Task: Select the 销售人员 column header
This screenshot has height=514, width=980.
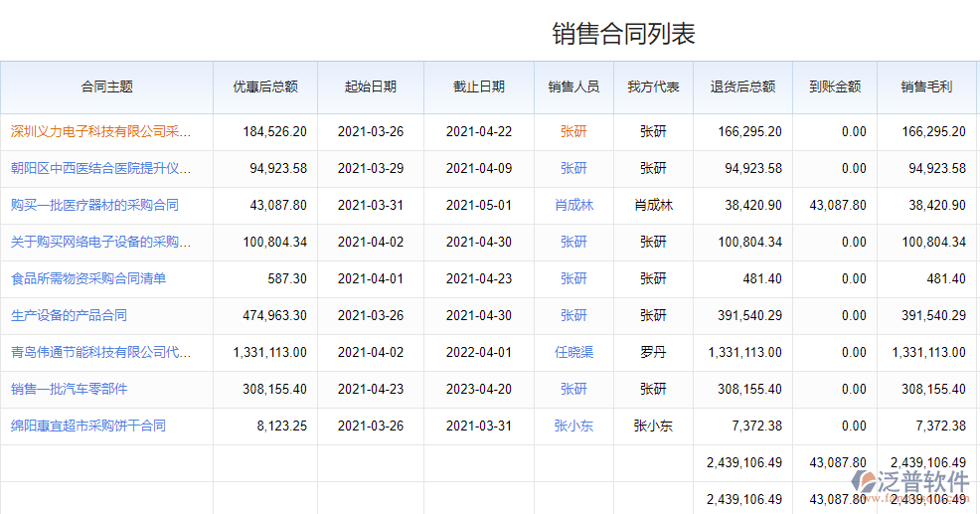Action: 573,87
